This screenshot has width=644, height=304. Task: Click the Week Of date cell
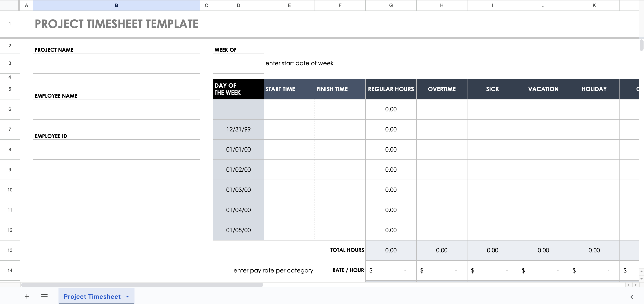tap(238, 63)
